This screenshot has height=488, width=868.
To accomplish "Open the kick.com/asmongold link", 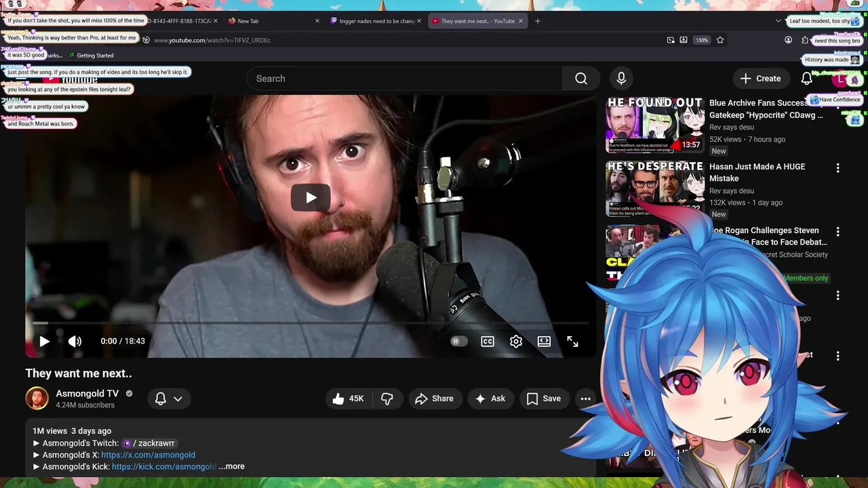I will click(x=164, y=466).
